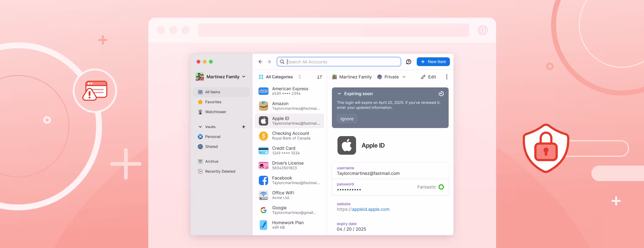Click the American Express AMEX icon

click(263, 91)
